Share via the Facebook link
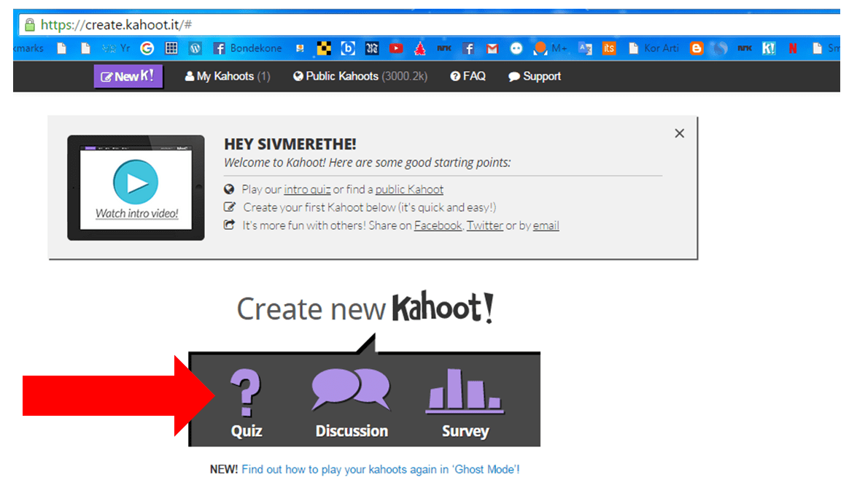The image size is (849, 504). (438, 225)
